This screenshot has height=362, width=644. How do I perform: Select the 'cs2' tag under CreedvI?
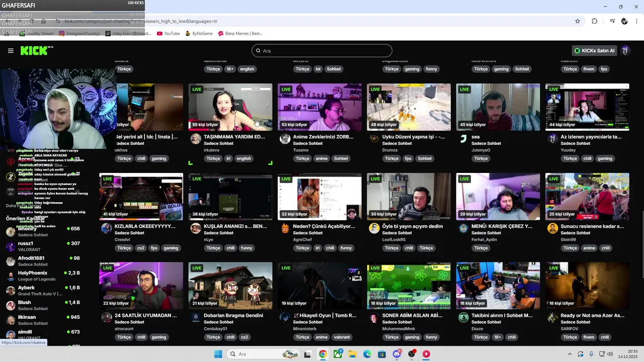pyautogui.click(x=141, y=248)
